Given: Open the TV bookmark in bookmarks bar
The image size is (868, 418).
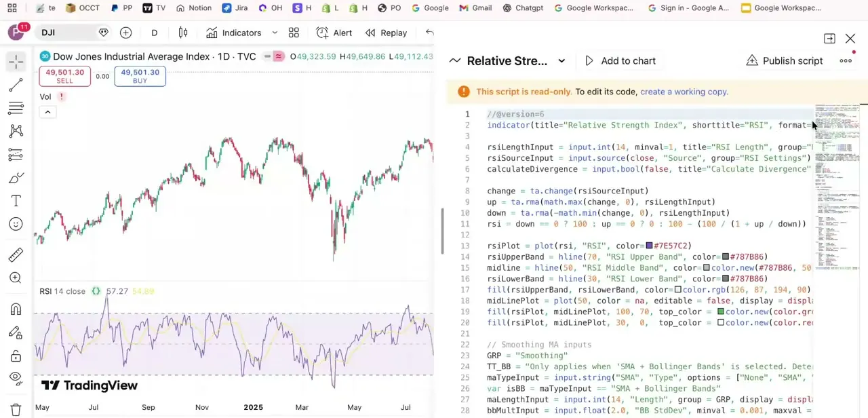Looking at the screenshot, I should tap(154, 8).
